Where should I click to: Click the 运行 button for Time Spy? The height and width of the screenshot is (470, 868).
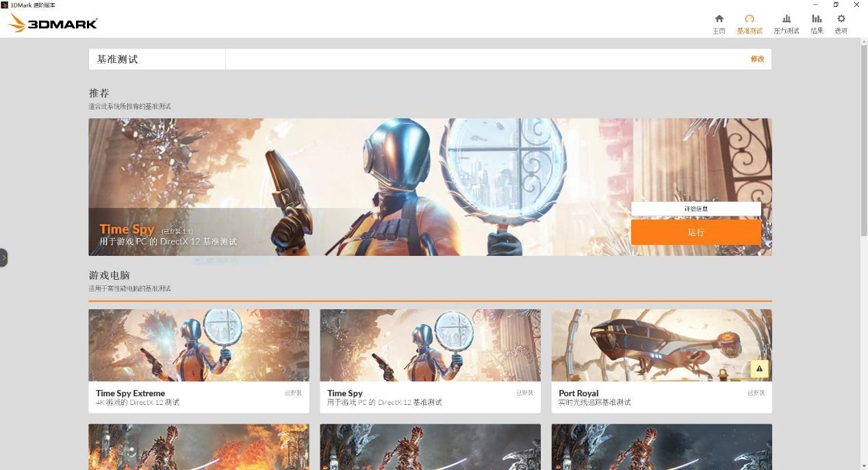tap(695, 232)
